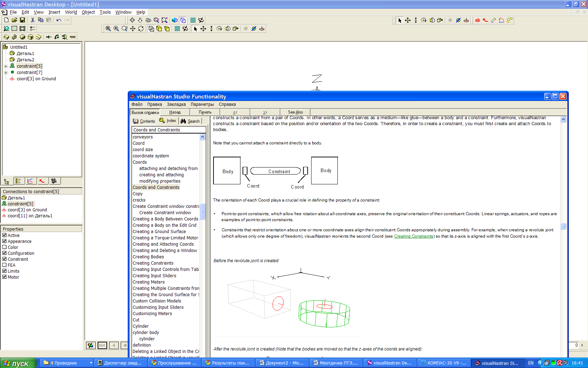588x368 pixels.
Task: Click the Undo arrow icon
Action: [x=58, y=20]
